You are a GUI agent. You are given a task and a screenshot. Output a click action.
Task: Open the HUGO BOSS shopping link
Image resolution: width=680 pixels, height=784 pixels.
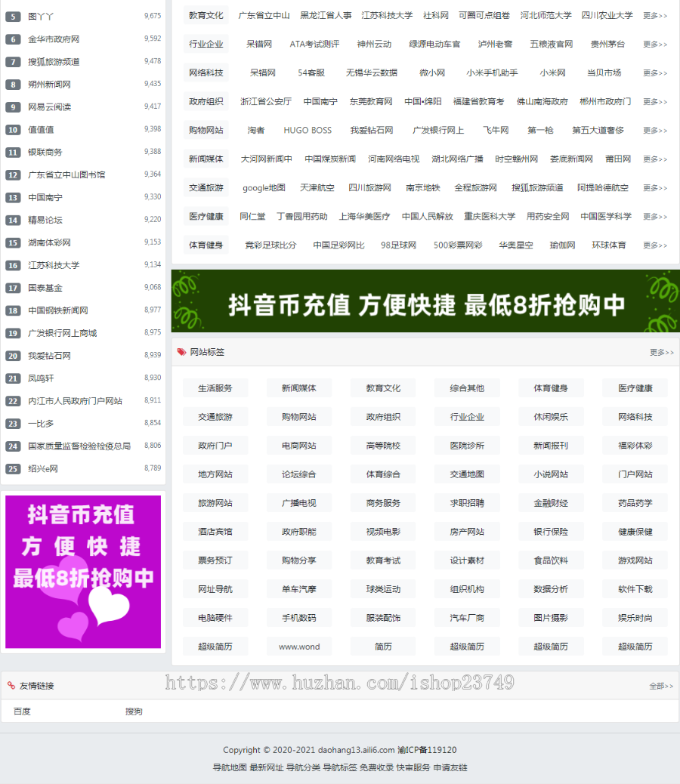[308, 131]
